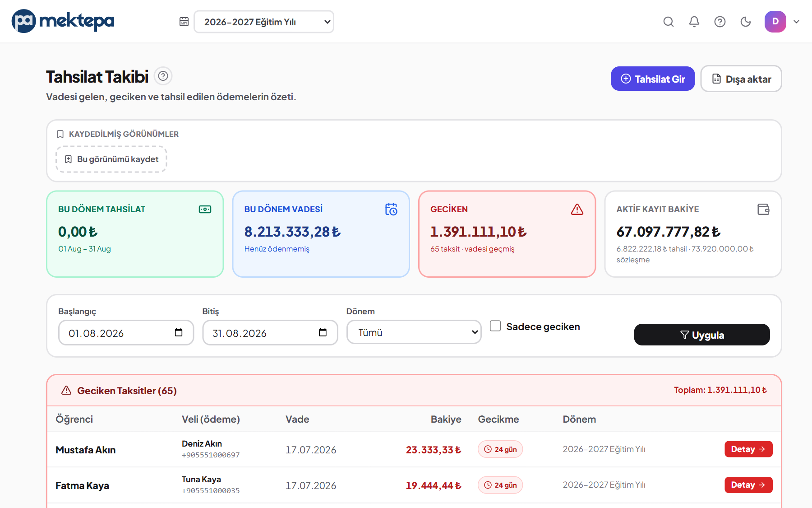Open the search icon in the header
Image resolution: width=812 pixels, height=508 pixels.
[669, 22]
